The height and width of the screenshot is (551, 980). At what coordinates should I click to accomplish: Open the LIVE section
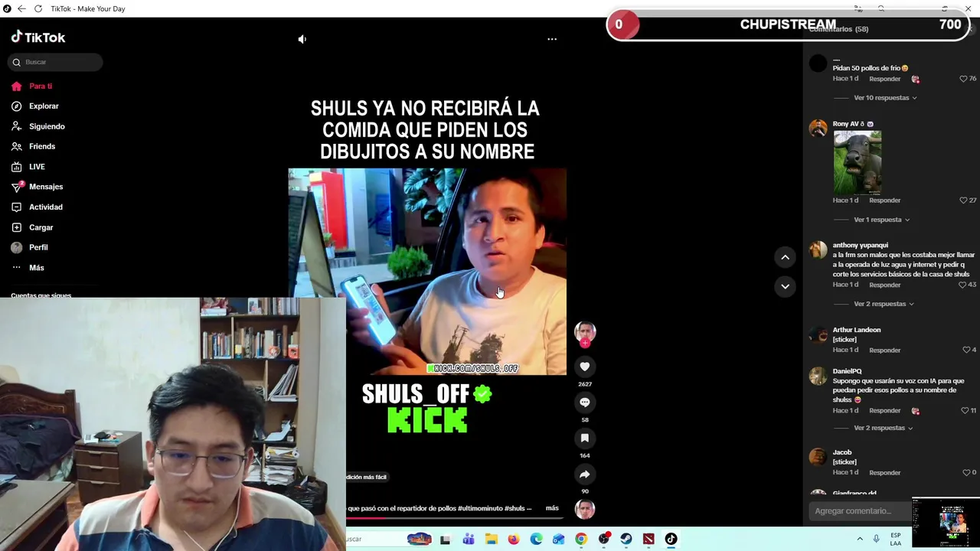pyautogui.click(x=28, y=167)
